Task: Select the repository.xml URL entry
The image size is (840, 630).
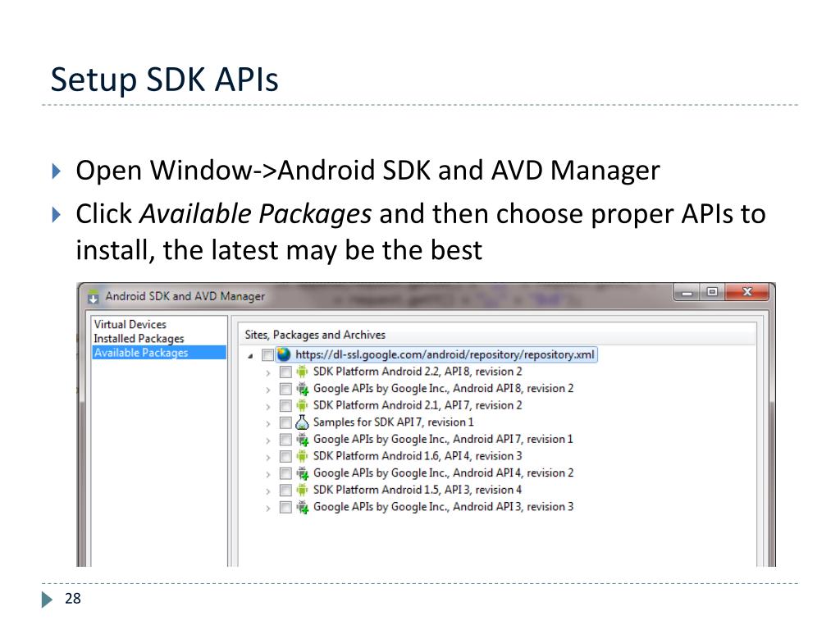Action: (445, 354)
